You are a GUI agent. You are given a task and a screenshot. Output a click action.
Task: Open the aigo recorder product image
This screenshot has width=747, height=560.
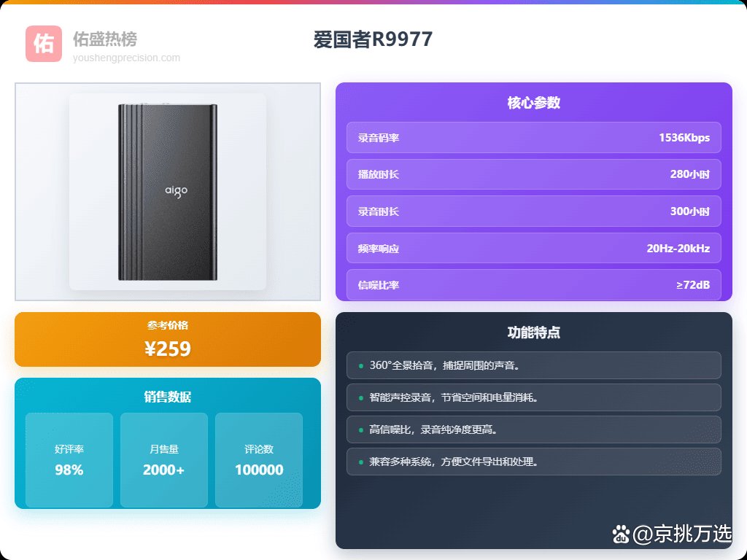coord(168,192)
